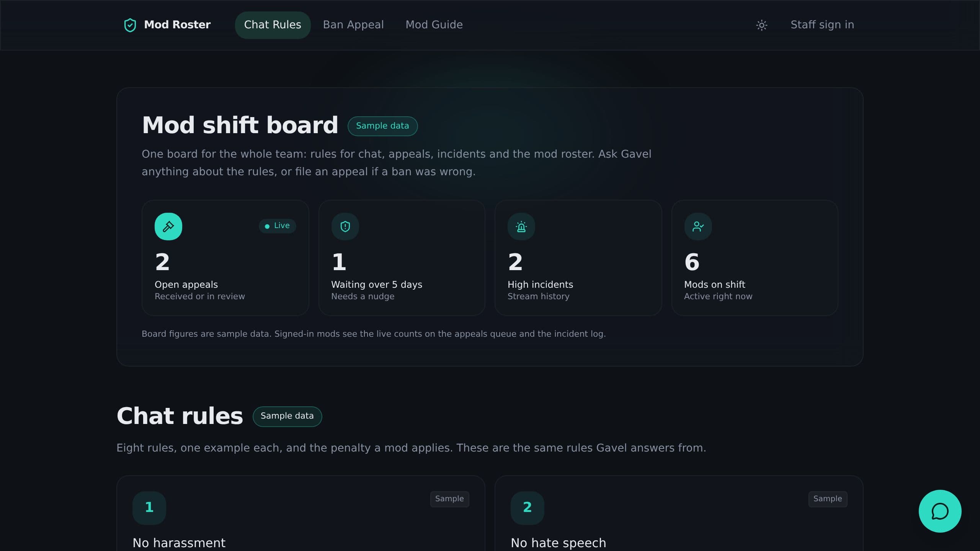Click the gavel icon on Open appeals card
The width and height of the screenshot is (980, 551).
coord(168,227)
